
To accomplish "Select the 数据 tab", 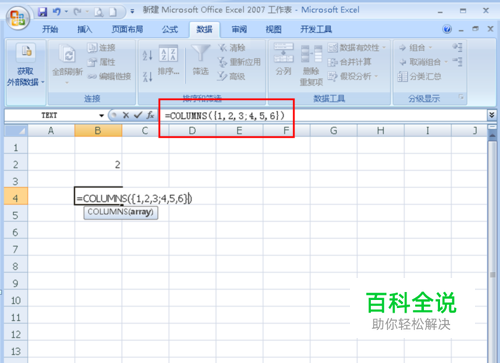I will pyautogui.click(x=204, y=29).
